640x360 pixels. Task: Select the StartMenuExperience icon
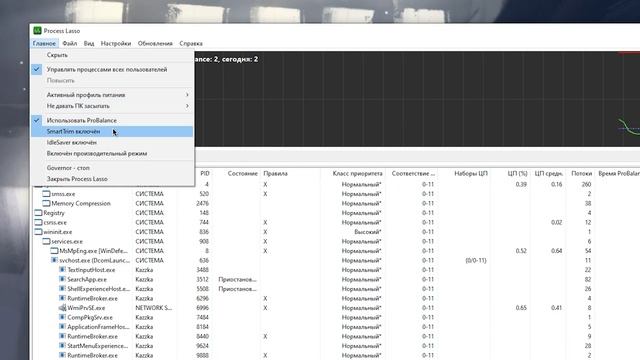[62, 346]
